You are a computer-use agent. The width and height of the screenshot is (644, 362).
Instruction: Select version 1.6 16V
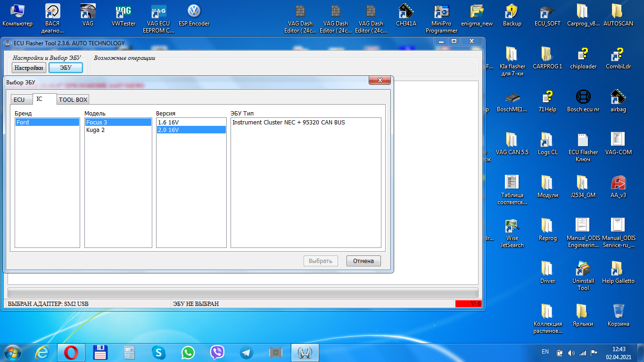(168, 123)
